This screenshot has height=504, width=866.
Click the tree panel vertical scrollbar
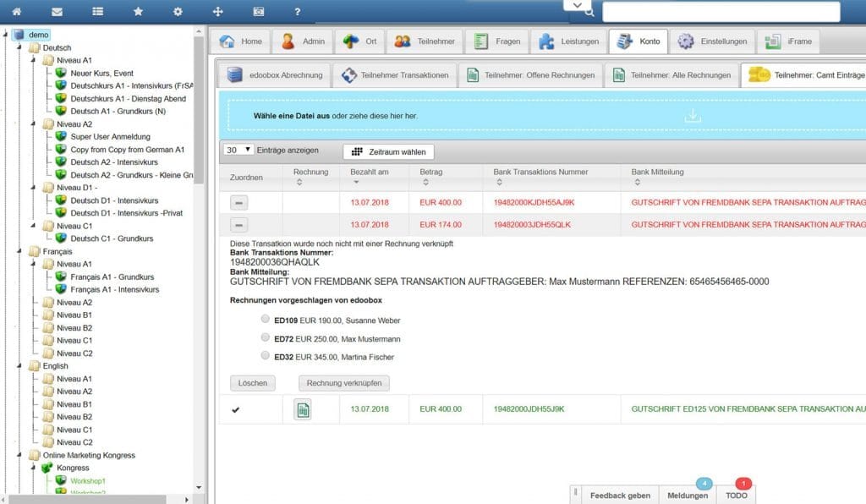pos(199,111)
